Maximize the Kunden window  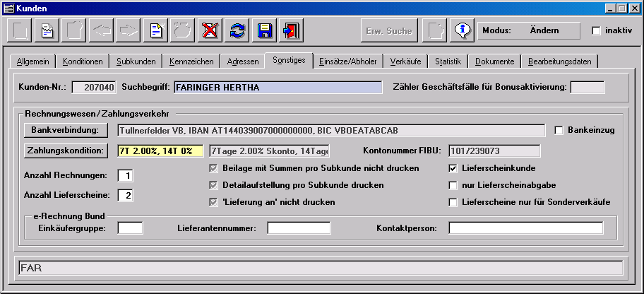click(621, 8)
